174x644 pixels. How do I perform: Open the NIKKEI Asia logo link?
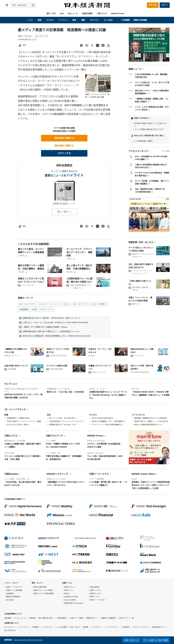click(141, 515)
